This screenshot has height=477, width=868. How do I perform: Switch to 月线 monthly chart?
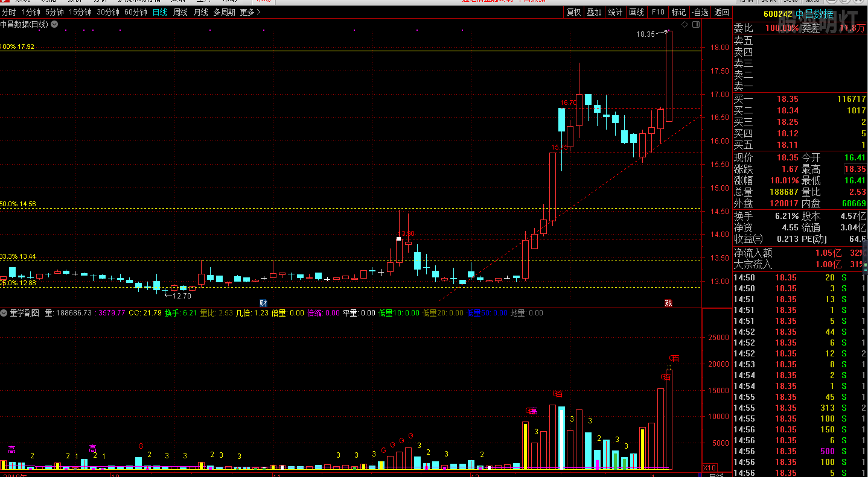click(200, 12)
